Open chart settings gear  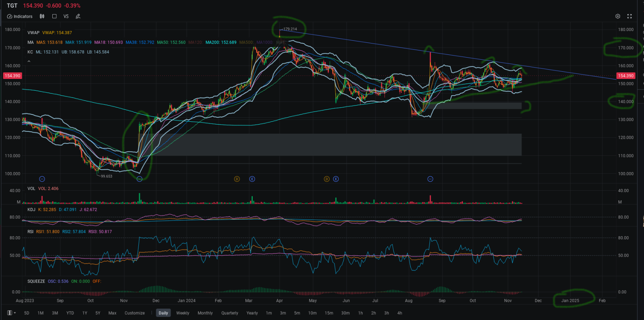618,17
